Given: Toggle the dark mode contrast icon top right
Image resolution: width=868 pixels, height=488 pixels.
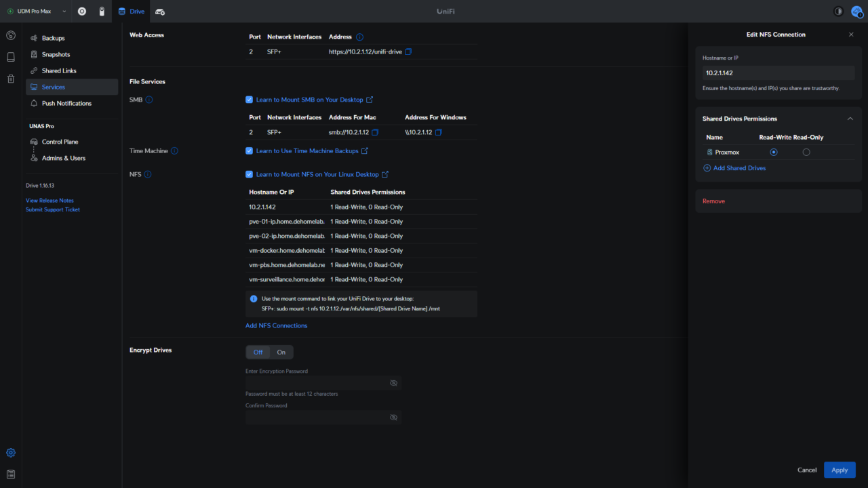Looking at the screenshot, I should click(x=838, y=12).
